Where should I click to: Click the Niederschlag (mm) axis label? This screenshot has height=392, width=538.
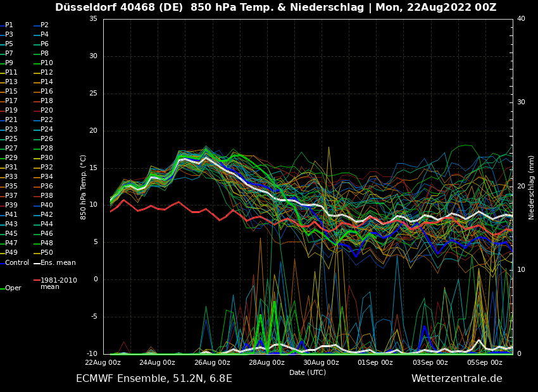tap(532, 187)
